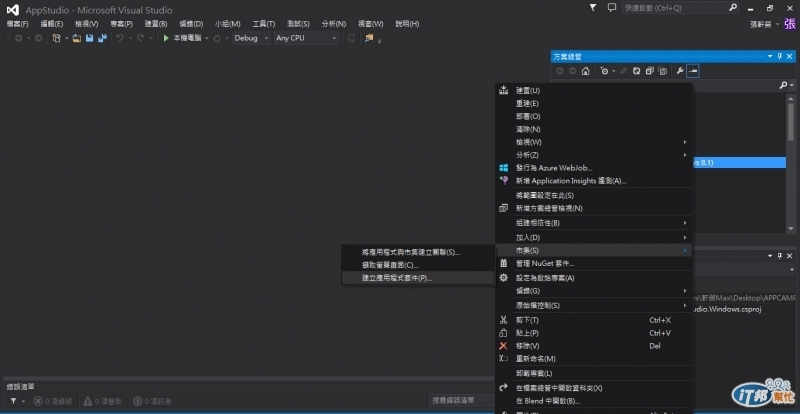
Task: Open the dropdown arrow next to 本機電腦
Action: [207, 38]
